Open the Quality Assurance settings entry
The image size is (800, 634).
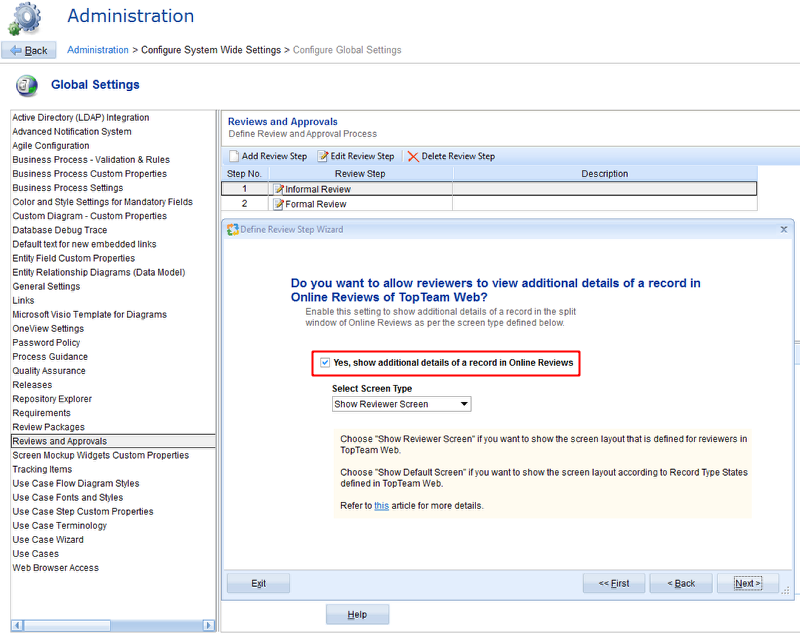click(51, 370)
